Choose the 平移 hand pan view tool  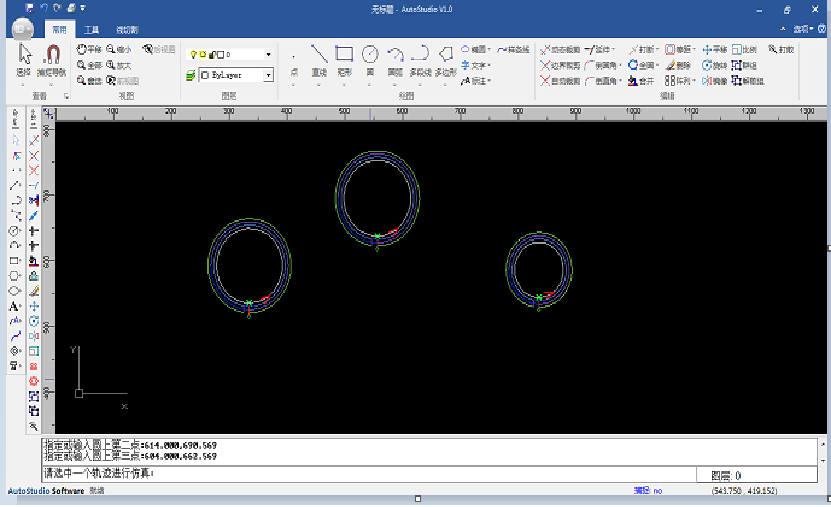pyautogui.click(x=89, y=49)
